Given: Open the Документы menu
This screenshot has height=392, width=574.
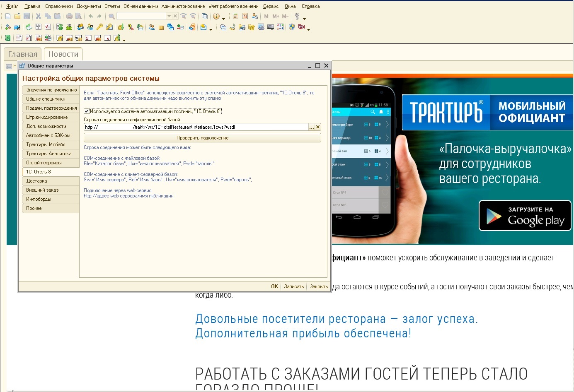Looking at the screenshot, I should pos(89,6).
